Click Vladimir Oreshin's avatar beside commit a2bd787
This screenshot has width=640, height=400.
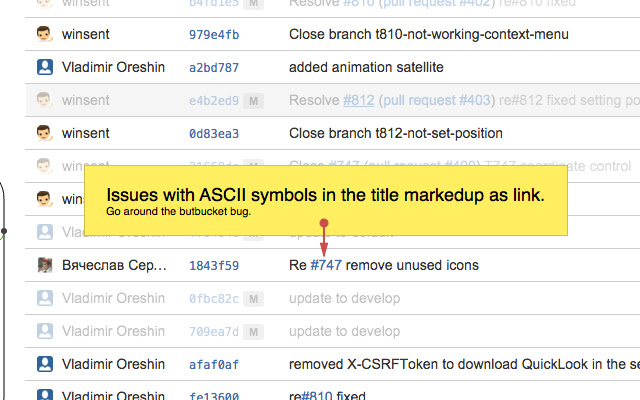[x=44, y=68]
